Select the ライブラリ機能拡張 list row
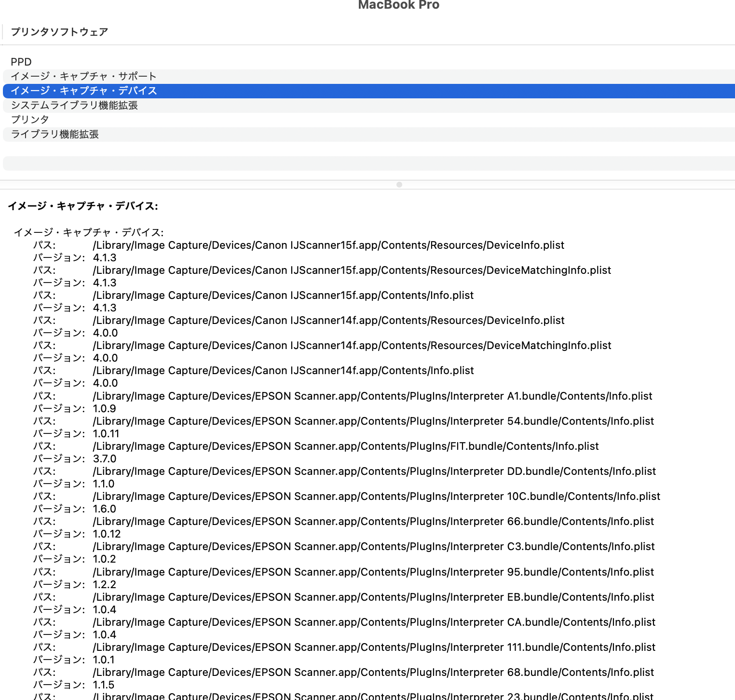735x700 pixels. (369, 135)
